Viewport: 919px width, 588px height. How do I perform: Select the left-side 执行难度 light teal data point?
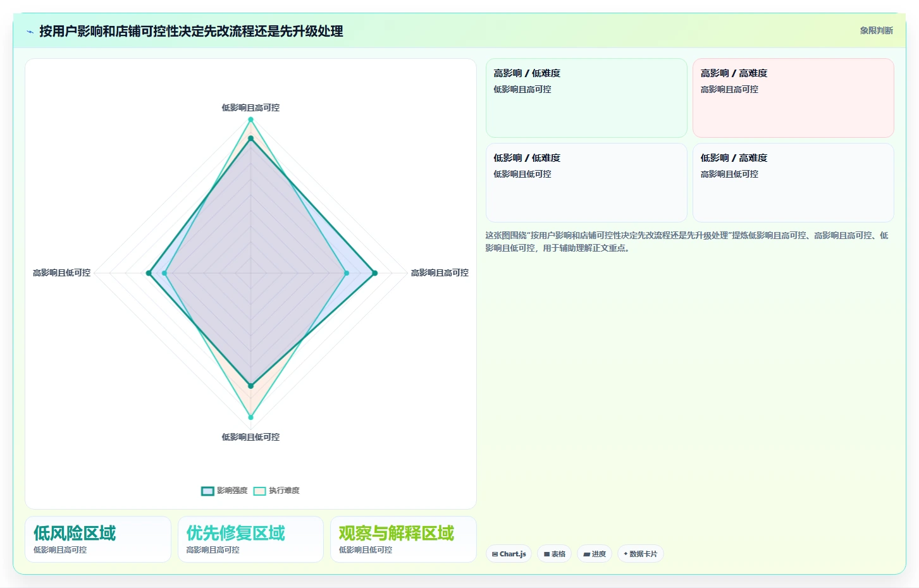tap(164, 273)
